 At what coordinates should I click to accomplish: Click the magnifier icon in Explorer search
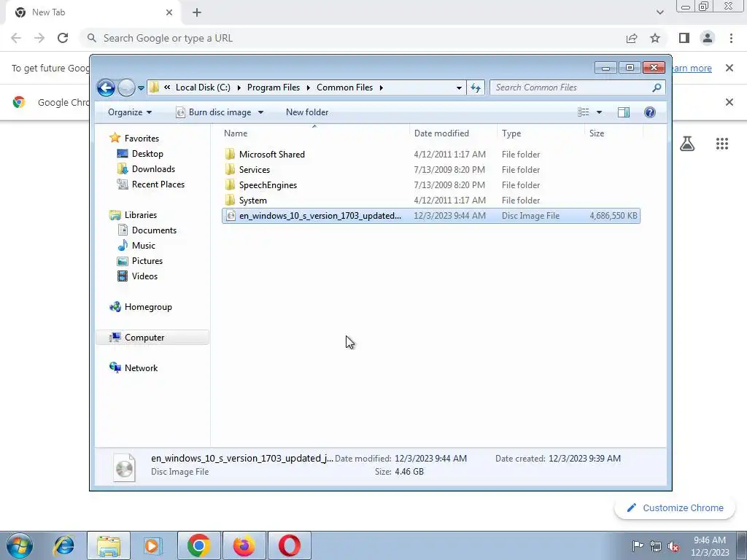pos(657,87)
